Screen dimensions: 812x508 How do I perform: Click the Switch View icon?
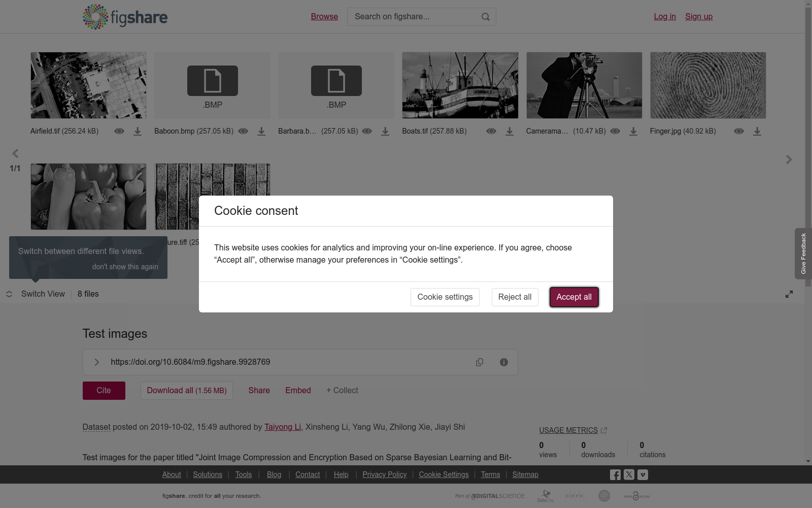[x=9, y=294]
